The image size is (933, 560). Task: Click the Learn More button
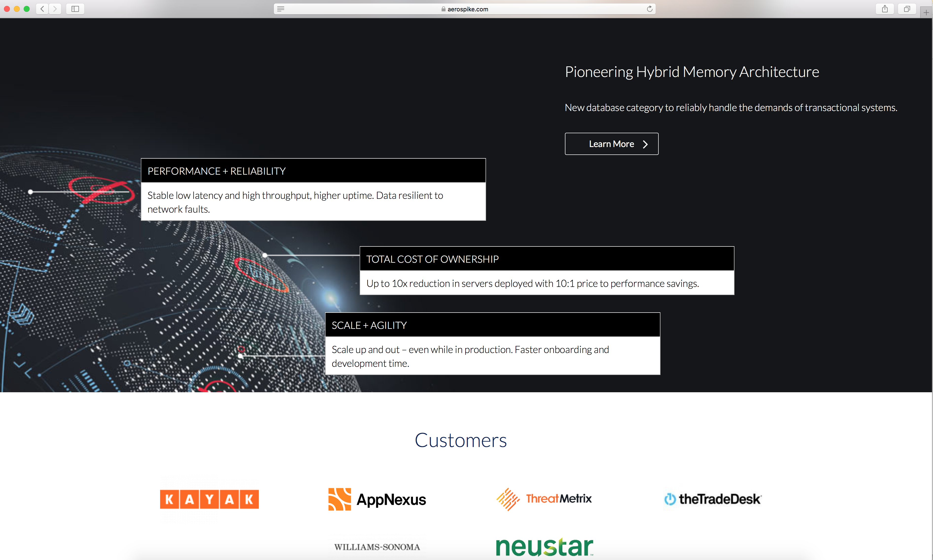point(612,144)
